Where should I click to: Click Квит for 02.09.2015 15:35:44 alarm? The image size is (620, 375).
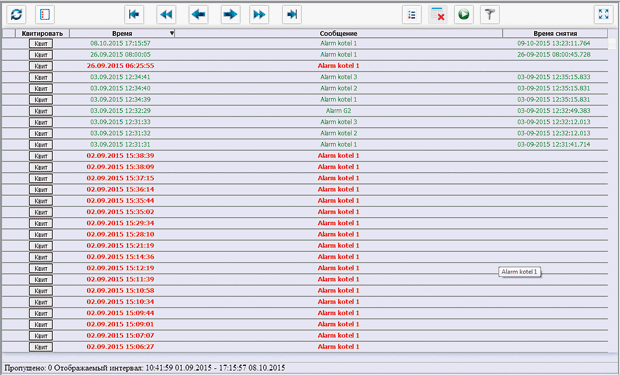pyautogui.click(x=41, y=201)
